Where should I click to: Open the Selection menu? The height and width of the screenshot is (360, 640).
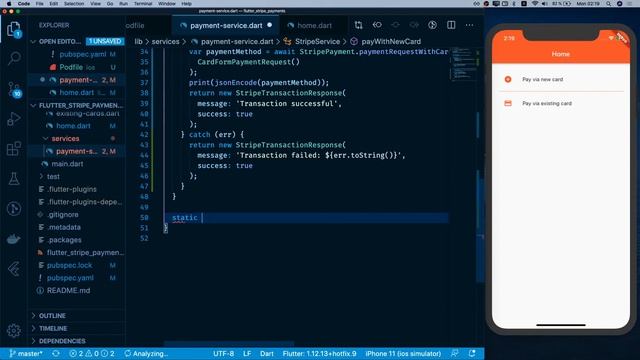[x=74, y=4]
